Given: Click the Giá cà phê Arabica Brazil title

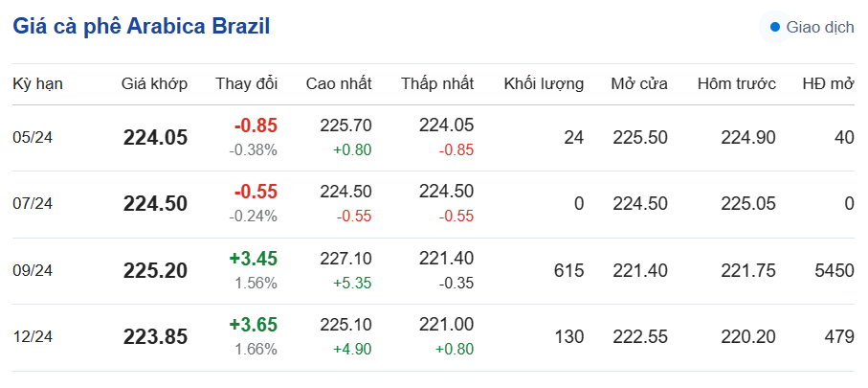Looking at the screenshot, I should pyautogui.click(x=141, y=27).
